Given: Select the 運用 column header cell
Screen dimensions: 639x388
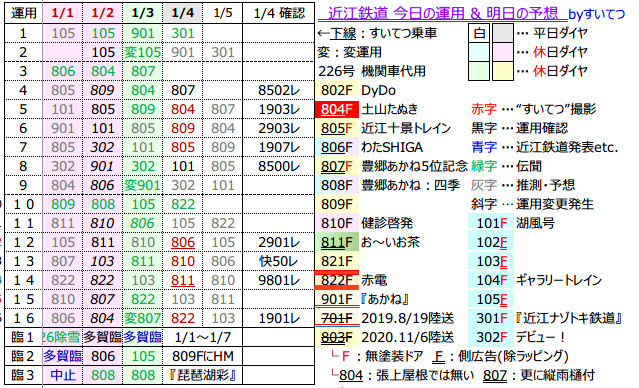Looking at the screenshot, I should tap(23, 13).
